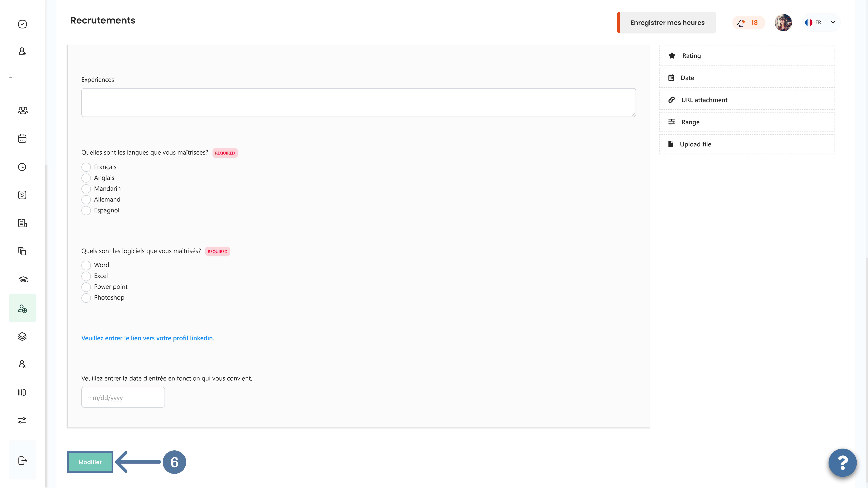Open the user star icon below layers icon
868x488 pixels.
pos(22,364)
